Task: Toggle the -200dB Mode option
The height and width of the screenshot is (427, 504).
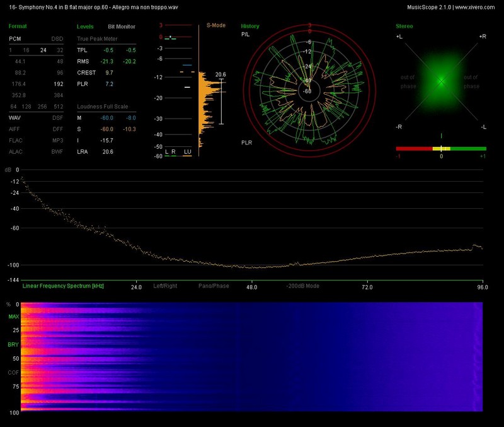Action: point(303,286)
